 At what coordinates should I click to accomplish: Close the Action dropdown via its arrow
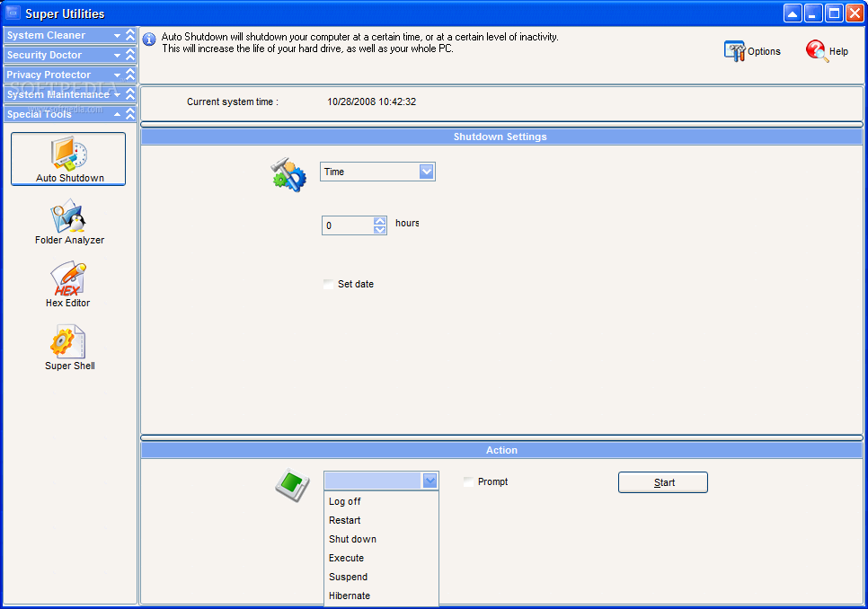point(430,481)
